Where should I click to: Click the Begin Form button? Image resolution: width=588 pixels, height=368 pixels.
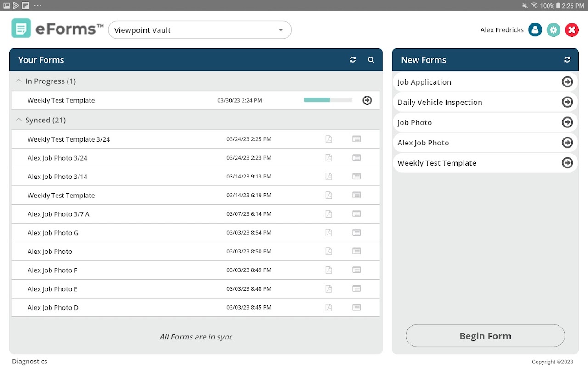(x=485, y=336)
